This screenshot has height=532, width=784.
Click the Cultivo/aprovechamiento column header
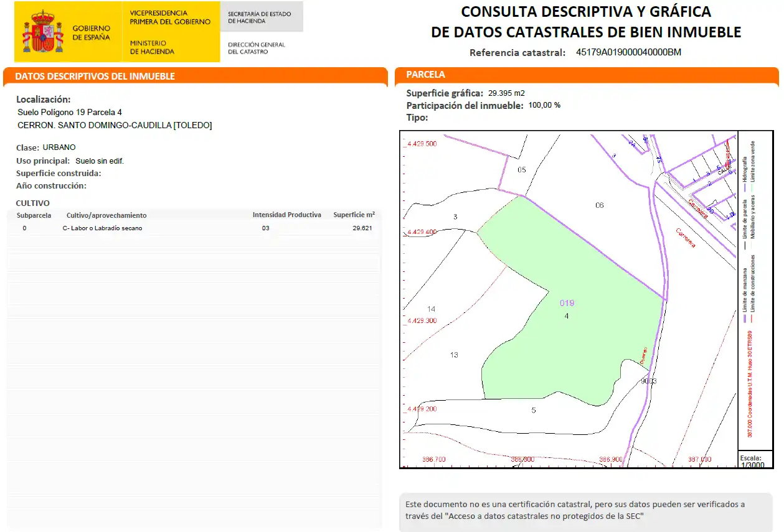[x=106, y=215]
